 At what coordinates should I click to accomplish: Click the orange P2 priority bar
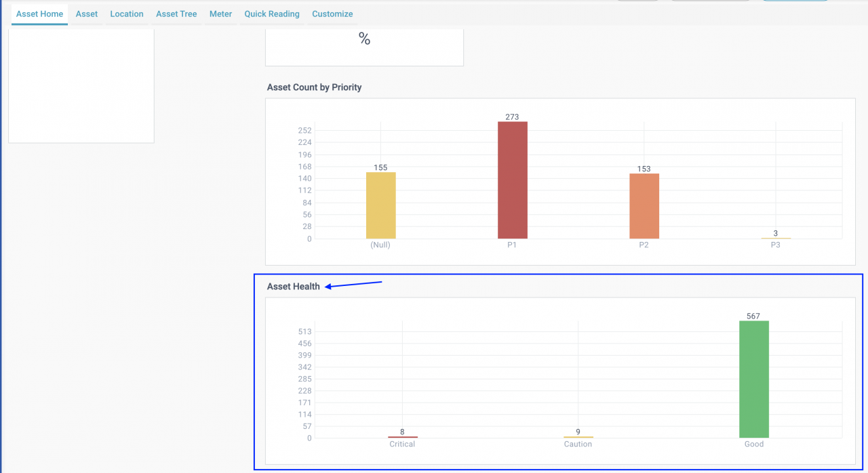coord(644,206)
